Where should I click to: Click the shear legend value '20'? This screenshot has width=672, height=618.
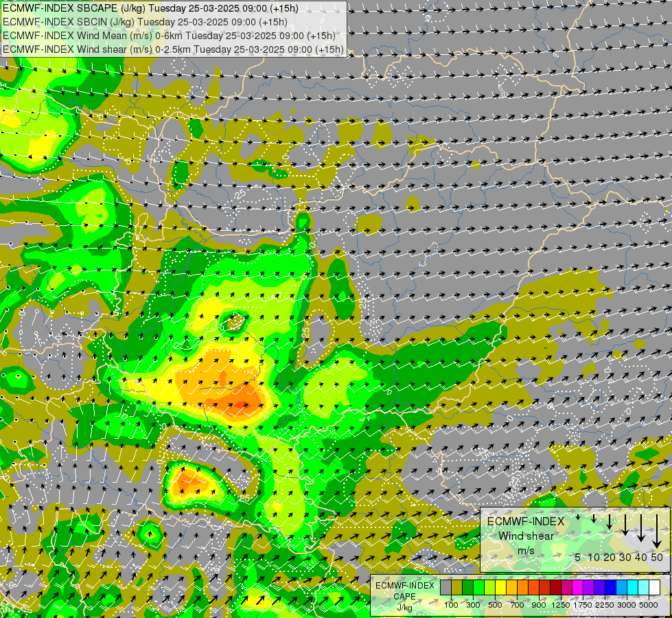(x=610, y=557)
